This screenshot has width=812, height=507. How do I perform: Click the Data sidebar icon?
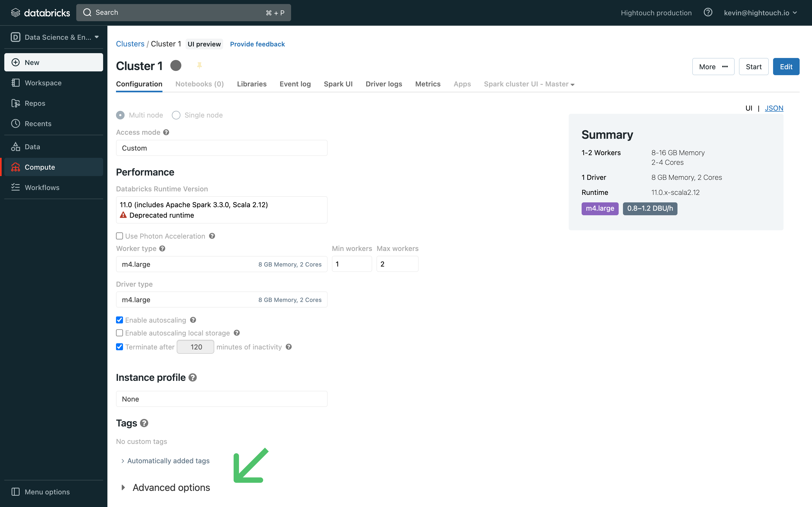[16, 147]
